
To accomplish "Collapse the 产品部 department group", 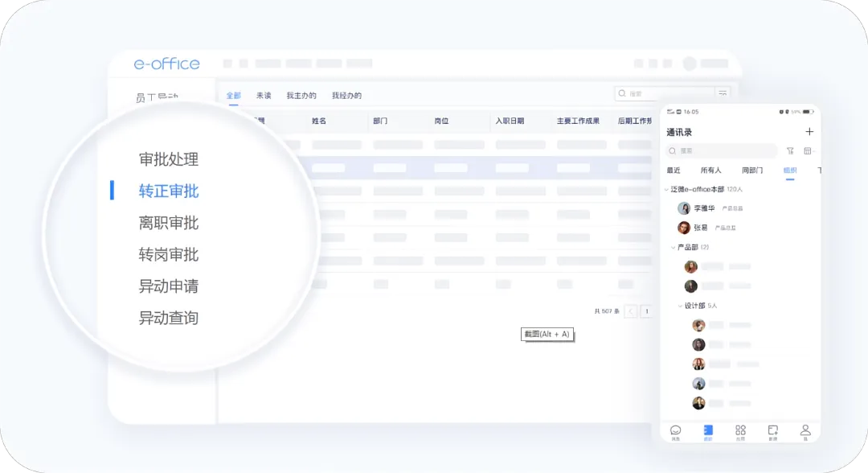I will 674,247.
